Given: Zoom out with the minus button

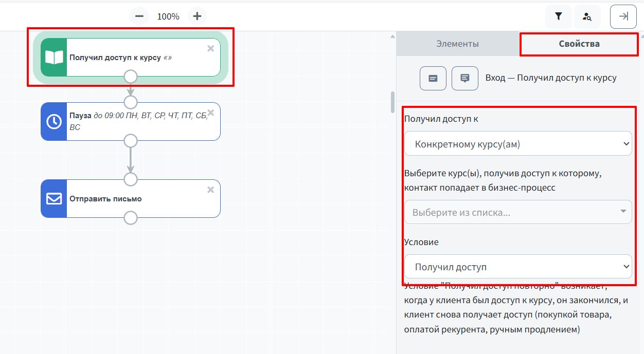Looking at the screenshot, I should (x=139, y=16).
